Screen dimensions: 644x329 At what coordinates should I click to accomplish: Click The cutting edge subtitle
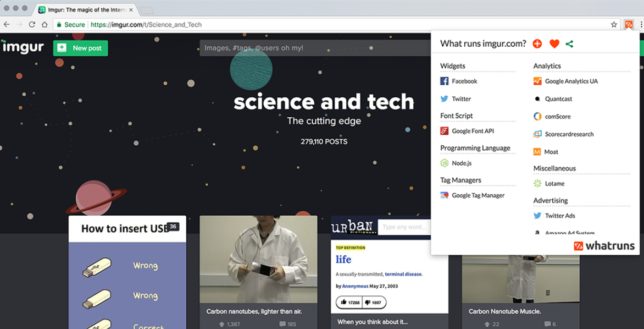[x=324, y=121]
